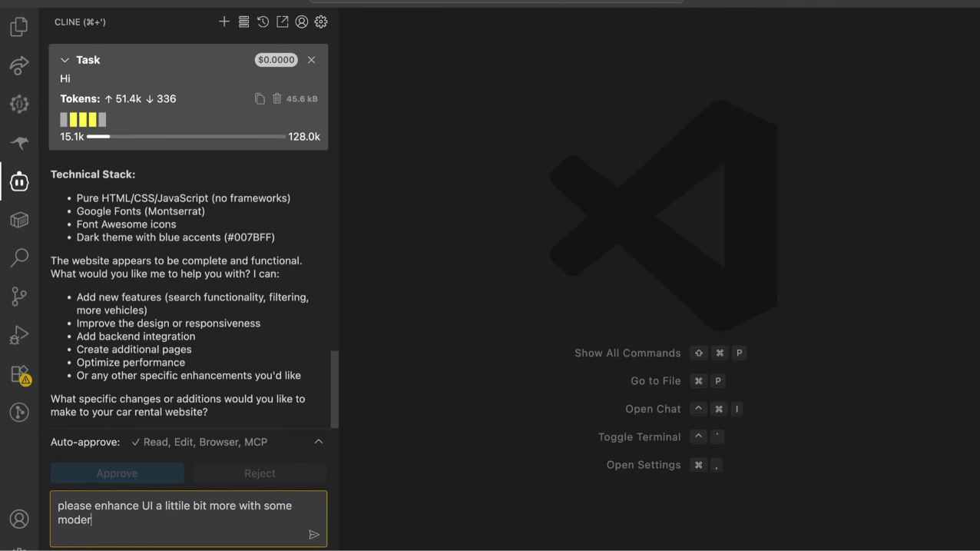Viewport: 980px width, 551px height.
Task: Click 'Add backend integration' bullet
Action: tap(136, 337)
